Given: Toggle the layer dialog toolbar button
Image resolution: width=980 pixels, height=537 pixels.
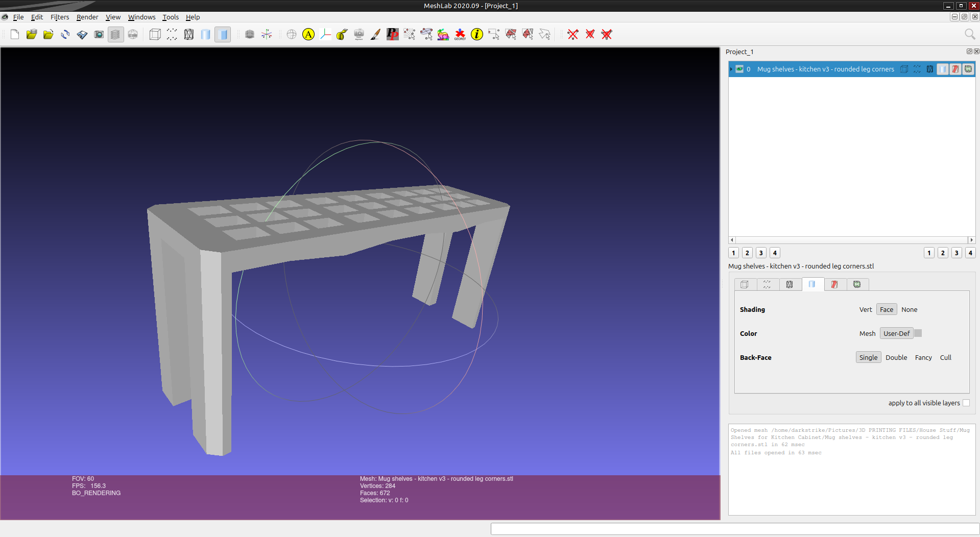Looking at the screenshot, I should click(116, 34).
